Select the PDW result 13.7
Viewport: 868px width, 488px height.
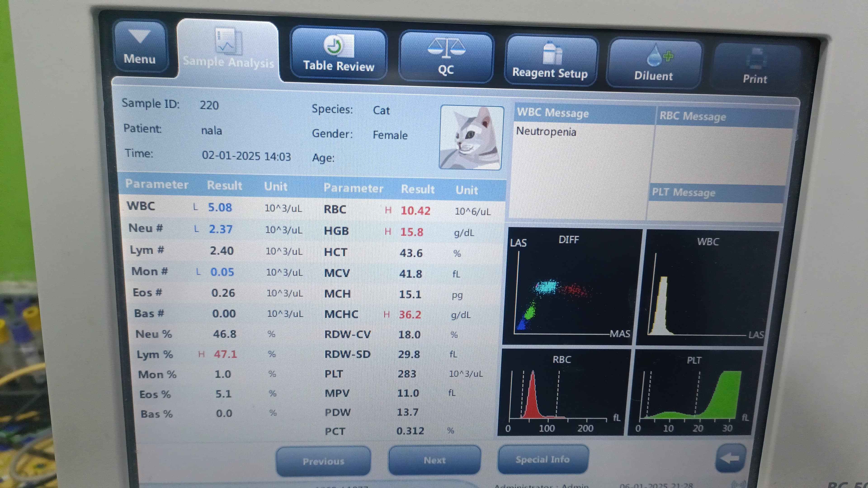(407, 412)
